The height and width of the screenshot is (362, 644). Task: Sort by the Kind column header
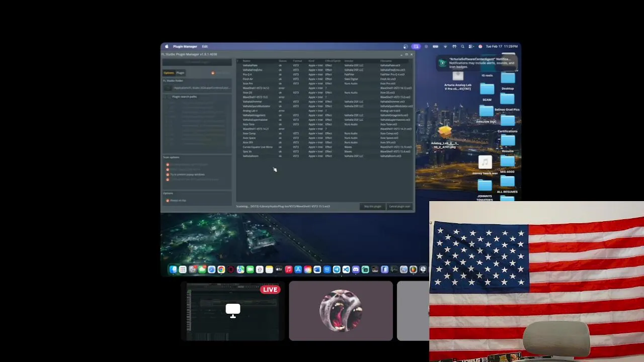[x=311, y=61]
